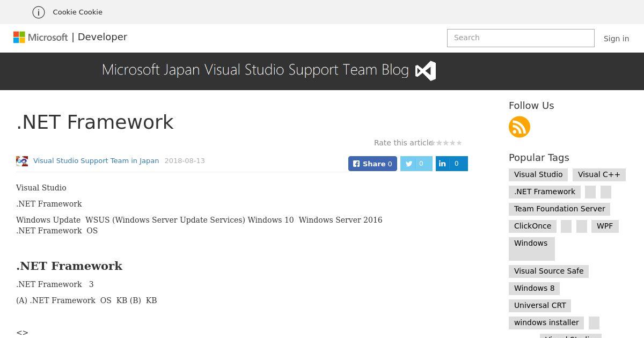Click the bold .NET Framework section heading
This screenshot has width=644, height=338.
pos(69,266)
